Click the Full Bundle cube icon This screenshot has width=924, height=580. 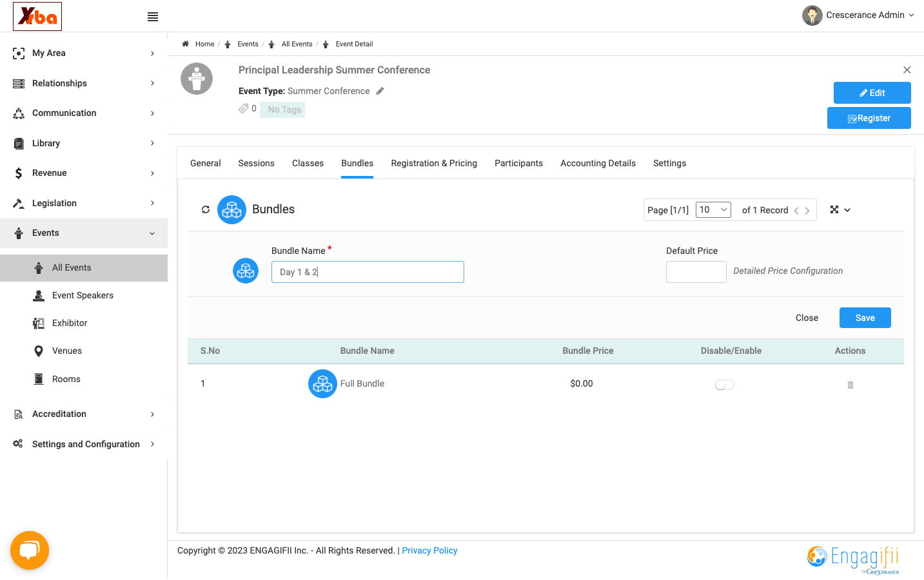pos(322,383)
